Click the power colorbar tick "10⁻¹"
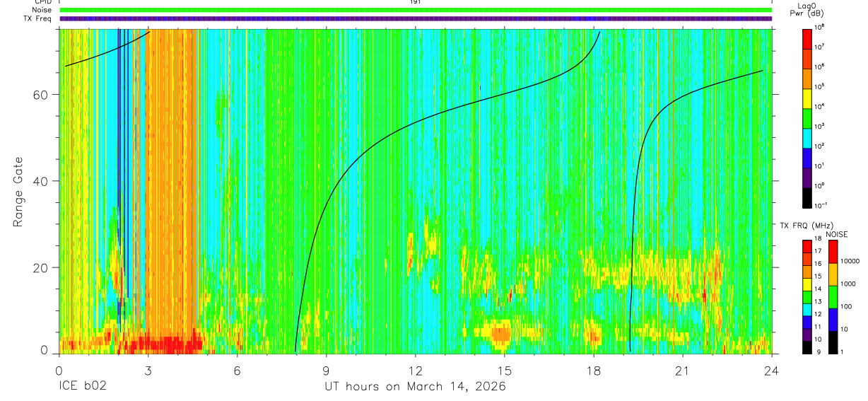This screenshot has width=868, height=401. (821, 205)
